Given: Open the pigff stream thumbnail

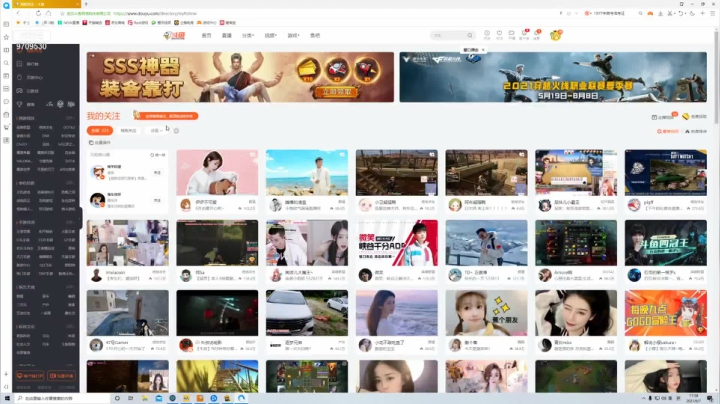Looking at the screenshot, I should [x=666, y=173].
